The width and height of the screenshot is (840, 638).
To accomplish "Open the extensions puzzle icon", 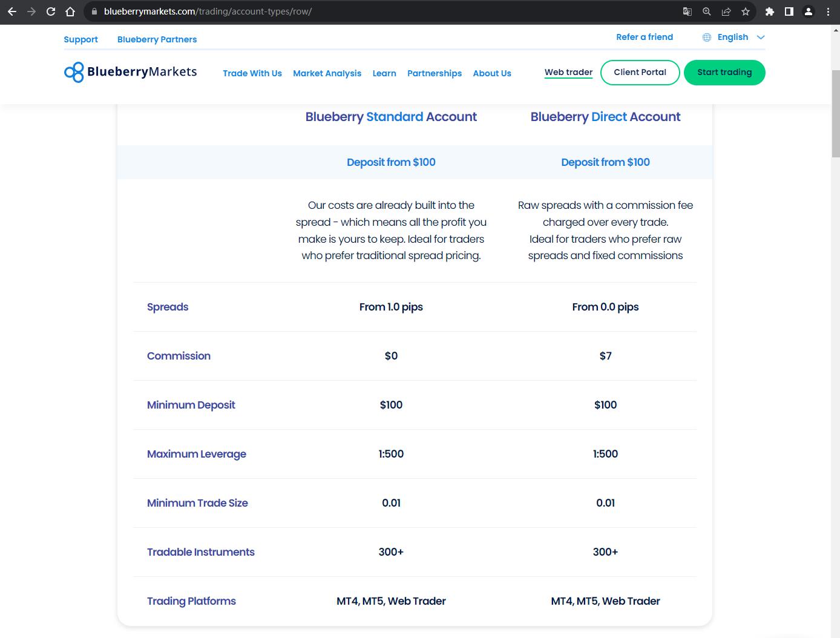I will (770, 12).
